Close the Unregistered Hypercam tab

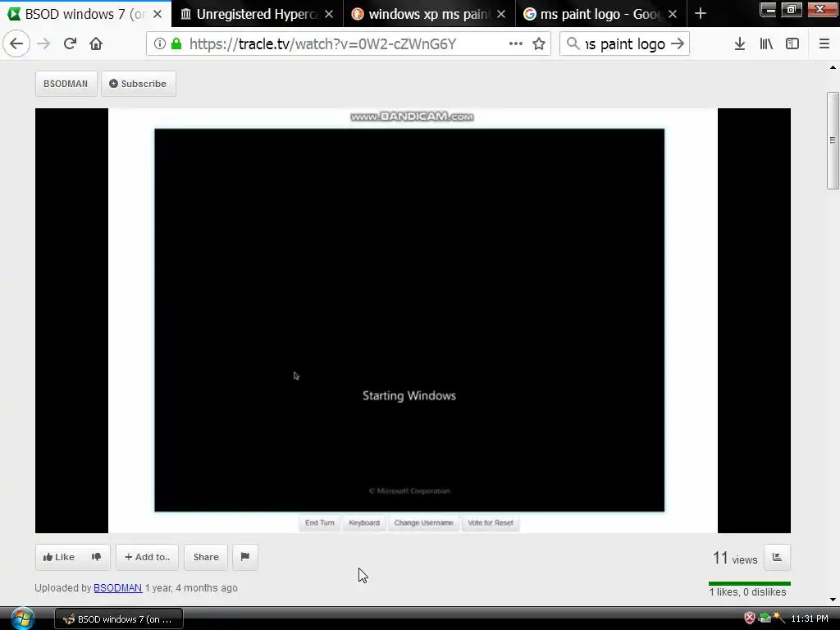329,14
